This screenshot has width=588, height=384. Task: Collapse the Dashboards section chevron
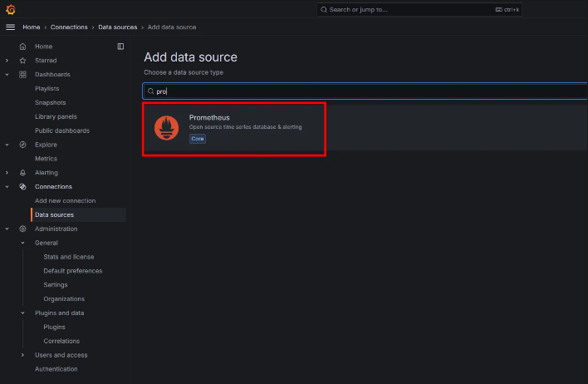click(x=7, y=74)
